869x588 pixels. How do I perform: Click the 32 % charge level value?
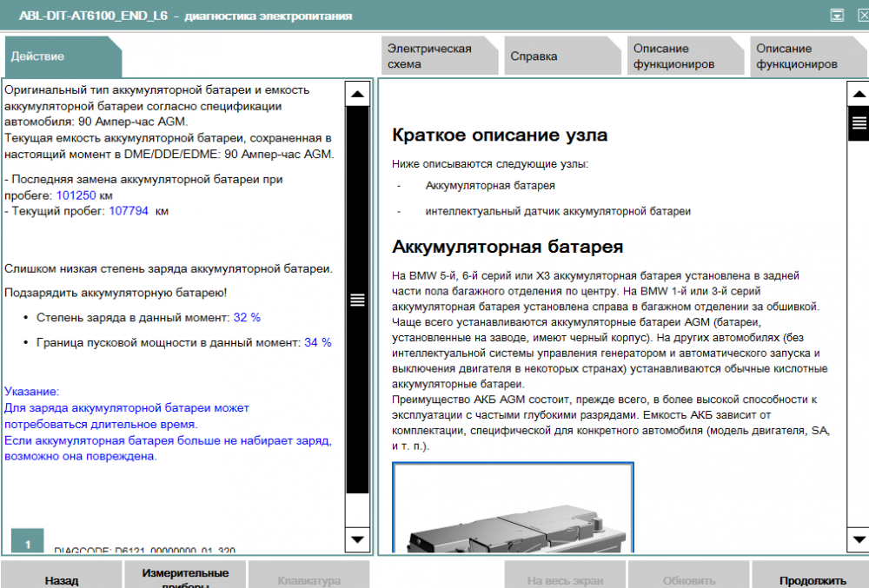coord(247,317)
